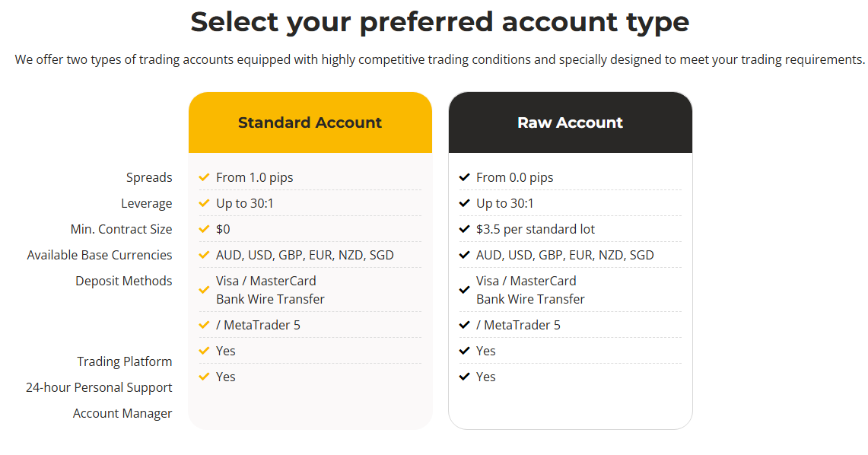Click yellow checkmark beside From 1.0 pips

tap(205, 177)
